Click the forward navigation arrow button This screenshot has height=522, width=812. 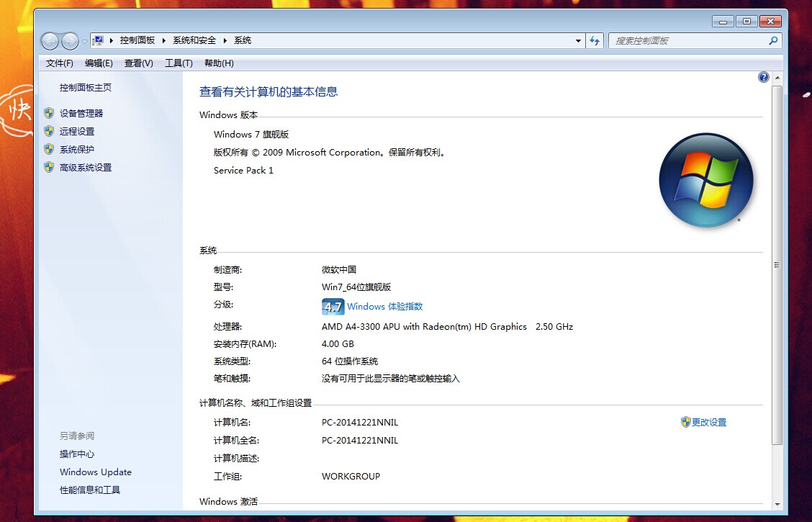69,41
